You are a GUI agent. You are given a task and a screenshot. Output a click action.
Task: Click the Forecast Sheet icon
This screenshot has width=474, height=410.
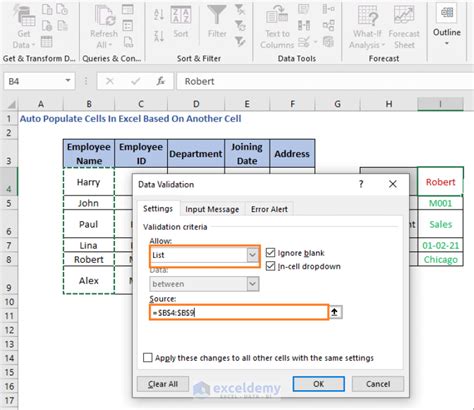click(404, 15)
